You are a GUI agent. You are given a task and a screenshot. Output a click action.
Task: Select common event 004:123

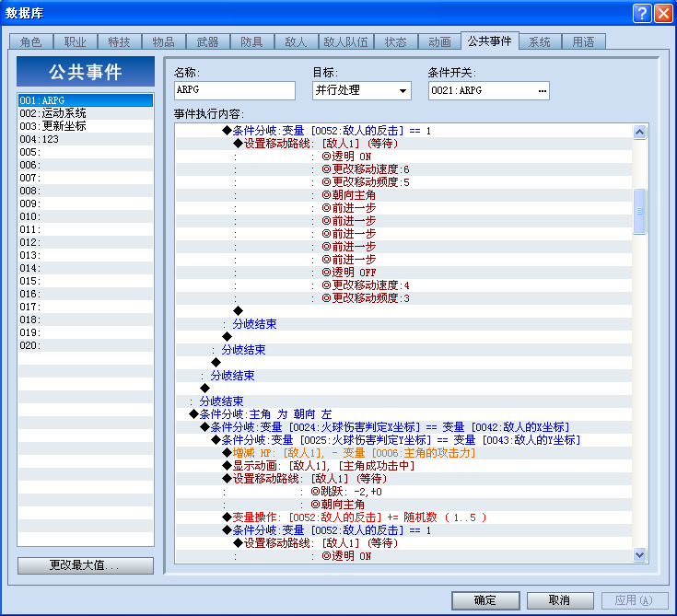86,139
